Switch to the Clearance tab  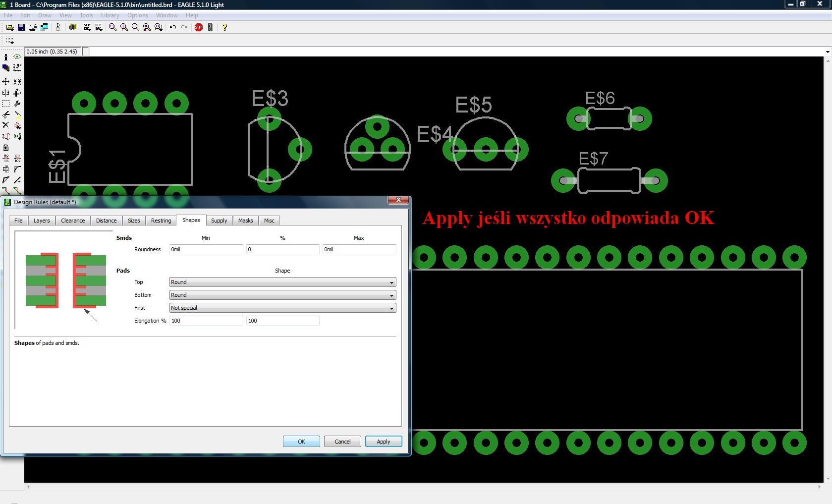click(x=73, y=221)
